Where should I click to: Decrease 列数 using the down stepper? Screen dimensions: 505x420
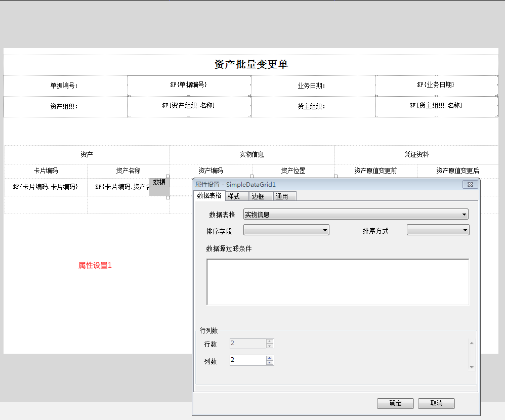tap(270, 362)
